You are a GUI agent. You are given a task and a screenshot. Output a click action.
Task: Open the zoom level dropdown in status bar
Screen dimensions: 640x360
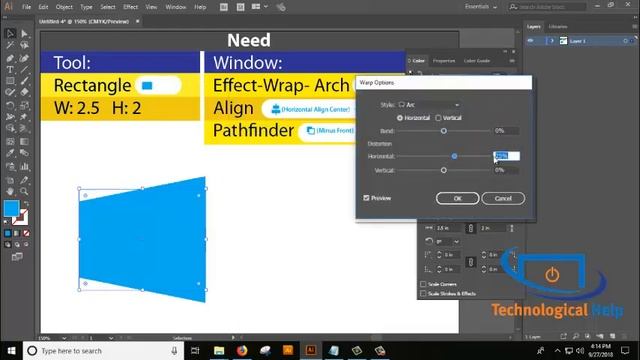[64, 338]
